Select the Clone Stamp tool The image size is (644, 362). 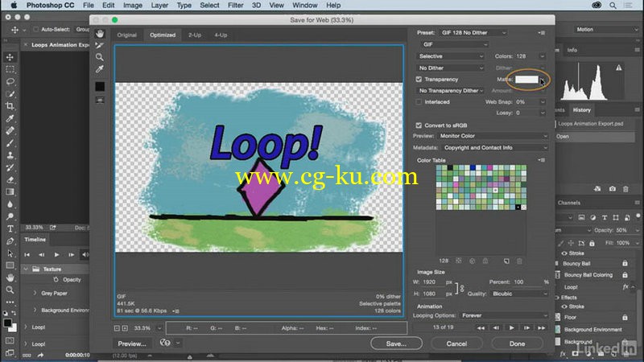point(10,155)
